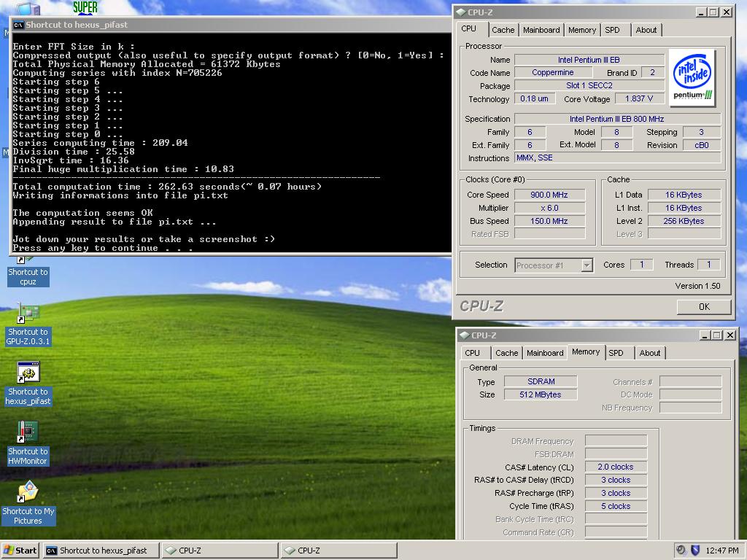This screenshot has height=560, width=747.
Task: Click the hexus_pifast console title bar
Action: (x=231, y=26)
